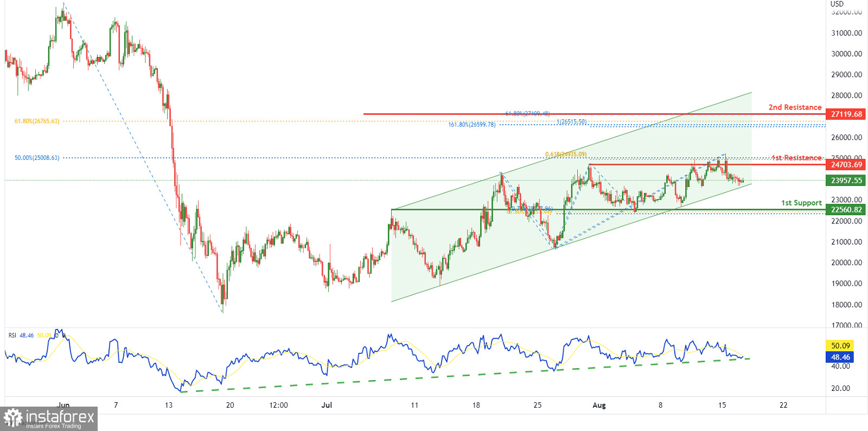Click the 20.00 level on the RSI scale
Viewport: 868px width, 431px height.
point(840,388)
